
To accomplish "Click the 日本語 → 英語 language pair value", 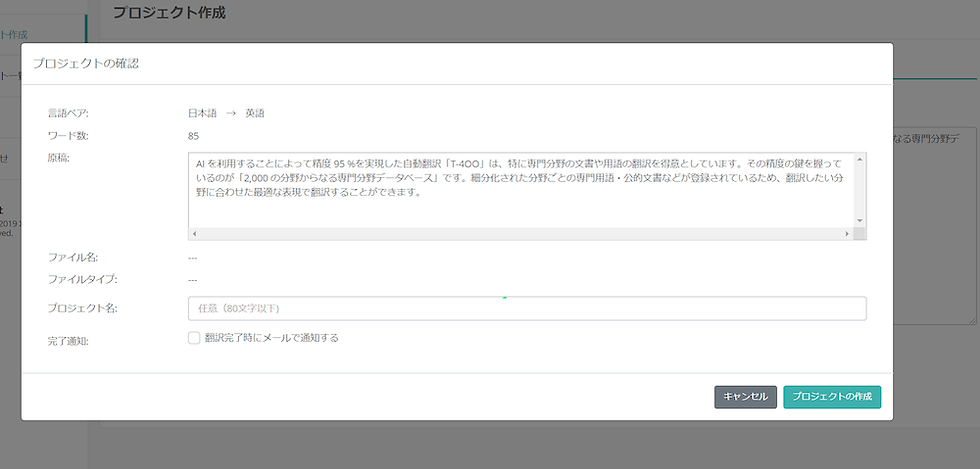I will [226, 113].
